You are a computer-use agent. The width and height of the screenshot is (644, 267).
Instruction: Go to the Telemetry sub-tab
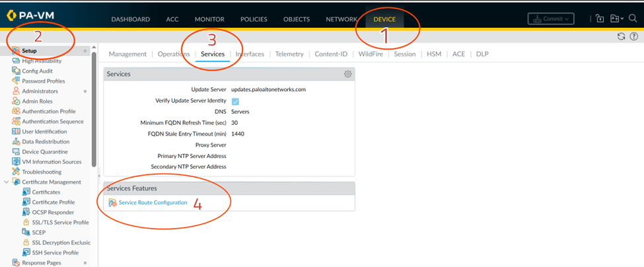click(289, 54)
